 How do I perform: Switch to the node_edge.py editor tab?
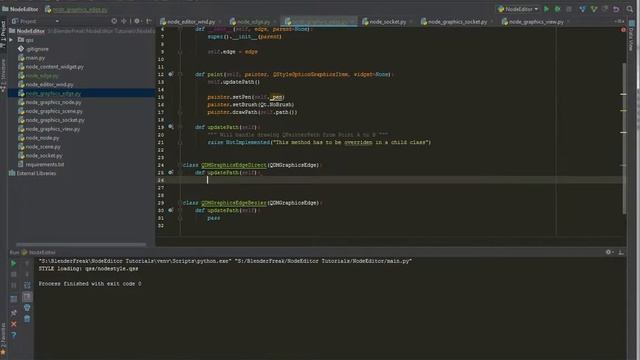253,22
